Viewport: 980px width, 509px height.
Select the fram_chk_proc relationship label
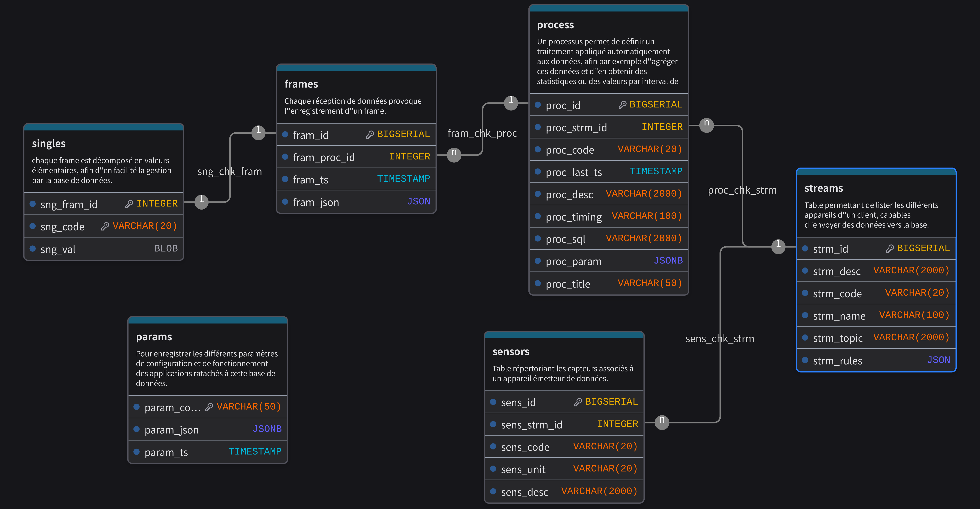(x=482, y=133)
